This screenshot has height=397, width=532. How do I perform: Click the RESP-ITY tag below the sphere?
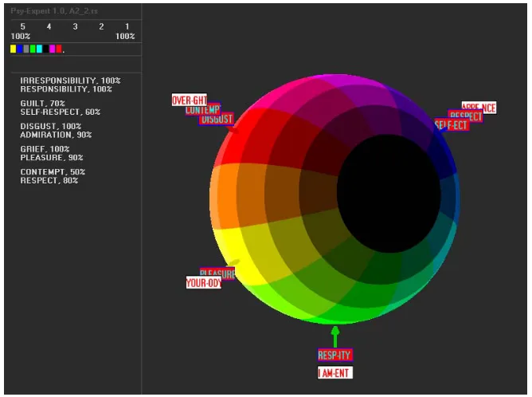(x=334, y=356)
